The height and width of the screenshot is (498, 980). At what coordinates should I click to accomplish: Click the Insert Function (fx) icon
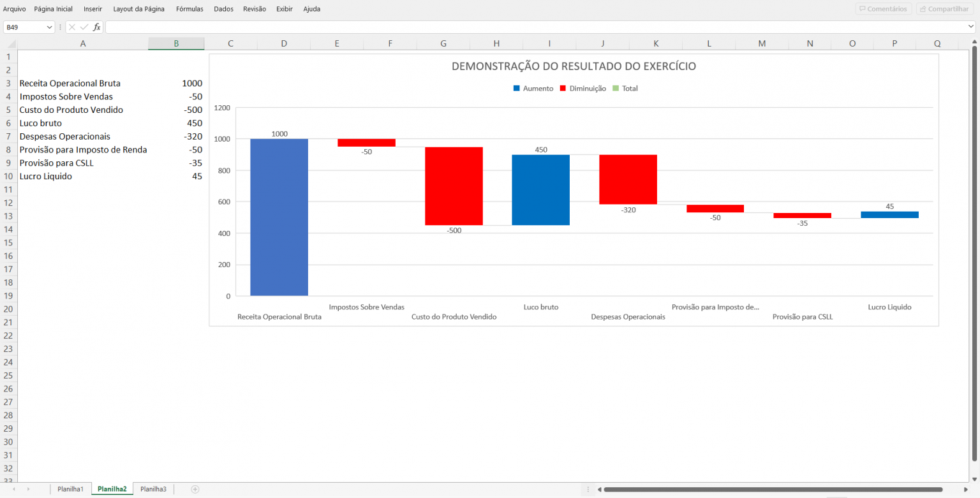(x=97, y=27)
